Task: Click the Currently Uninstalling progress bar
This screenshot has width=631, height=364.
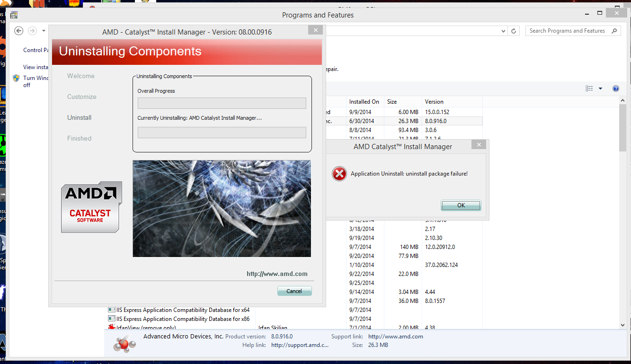Action: pyautogui.click(x=222, y=133)
